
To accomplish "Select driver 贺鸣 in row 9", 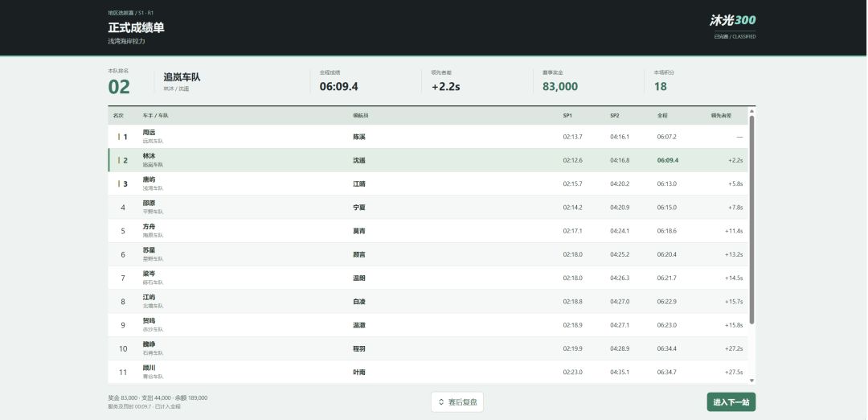I will click(x=149, y=321).
